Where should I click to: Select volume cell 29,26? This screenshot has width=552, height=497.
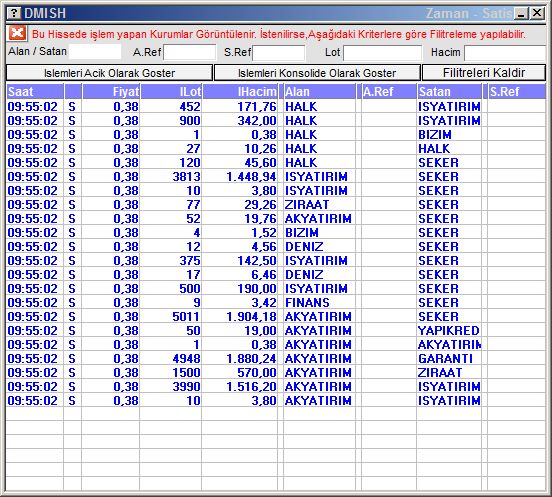[x=261, y=205]
